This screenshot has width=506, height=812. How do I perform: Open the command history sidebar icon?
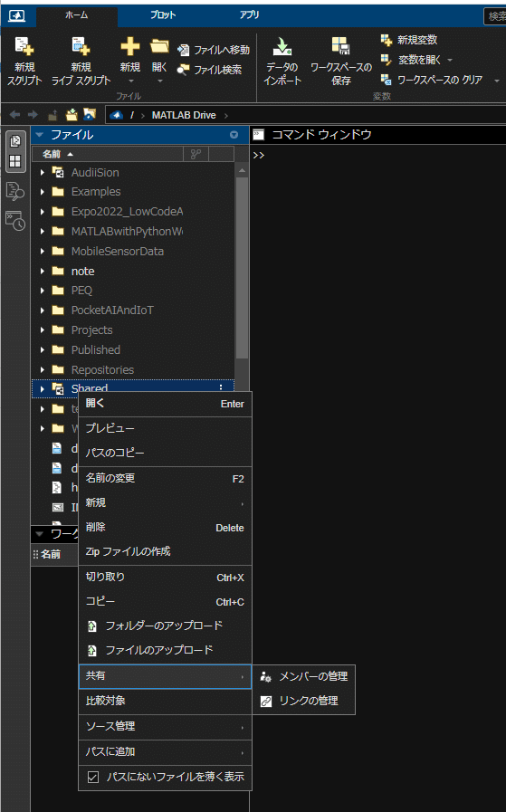pyautogui.click(x=15, y=221)
